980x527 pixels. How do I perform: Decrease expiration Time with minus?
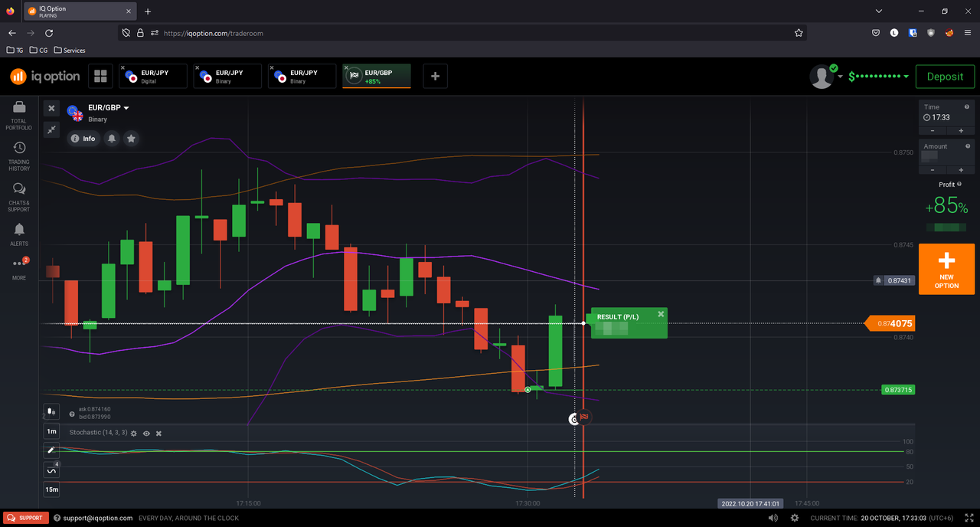click(933, 131)
